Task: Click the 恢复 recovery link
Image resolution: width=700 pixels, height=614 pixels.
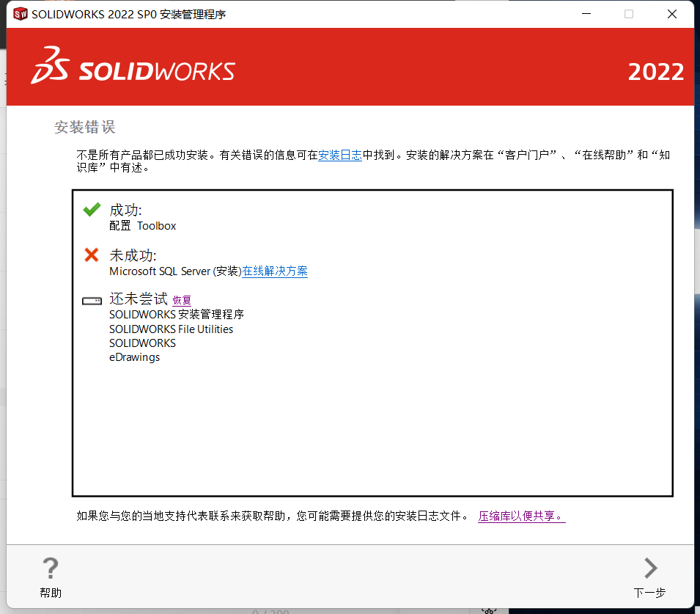Action: 181,300
